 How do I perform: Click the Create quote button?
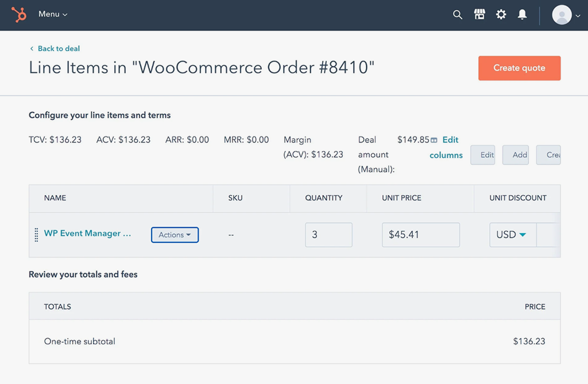click(x=519, y=68)
